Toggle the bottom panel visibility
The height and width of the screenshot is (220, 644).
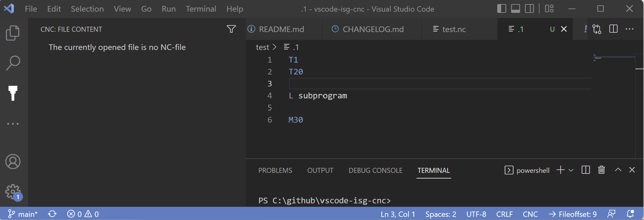515,8
